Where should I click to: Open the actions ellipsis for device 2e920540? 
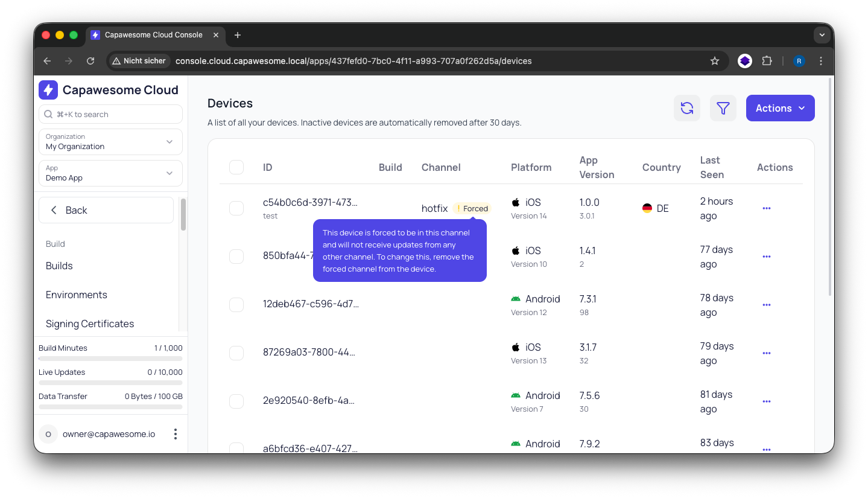tap(766, 401)
